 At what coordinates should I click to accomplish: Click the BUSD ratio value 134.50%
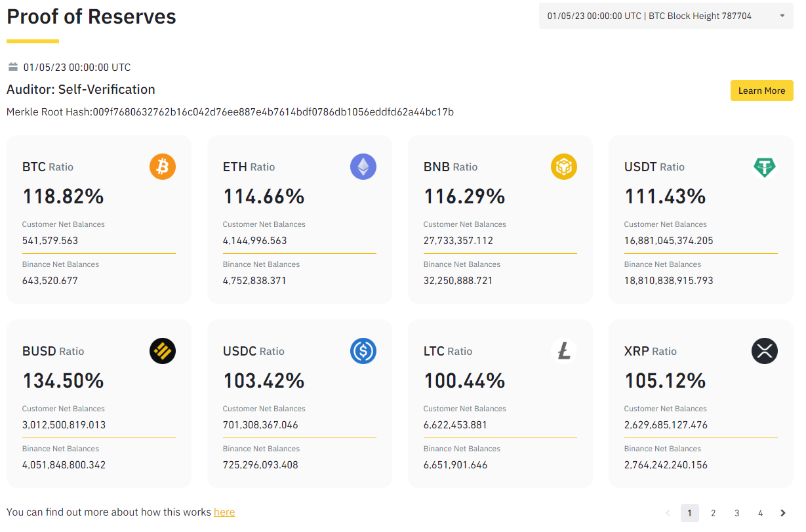point(64,380)
